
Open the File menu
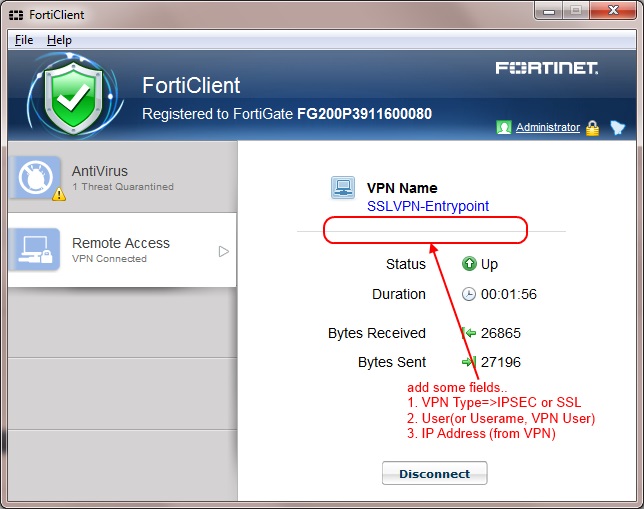(24, 40)
